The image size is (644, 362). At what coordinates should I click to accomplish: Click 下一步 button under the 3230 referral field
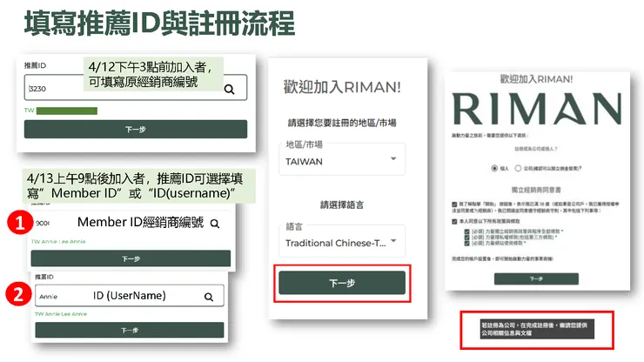136,129
